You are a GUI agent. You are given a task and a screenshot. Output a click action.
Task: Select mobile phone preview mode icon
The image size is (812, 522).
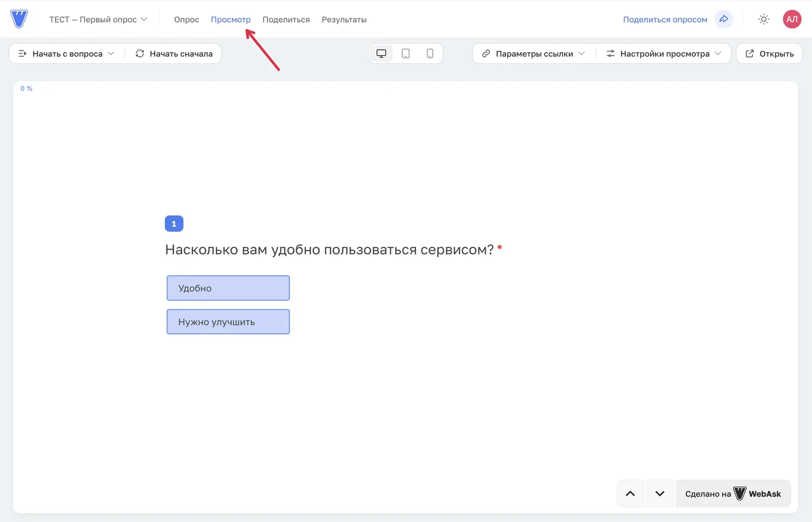tap(430, 53)
